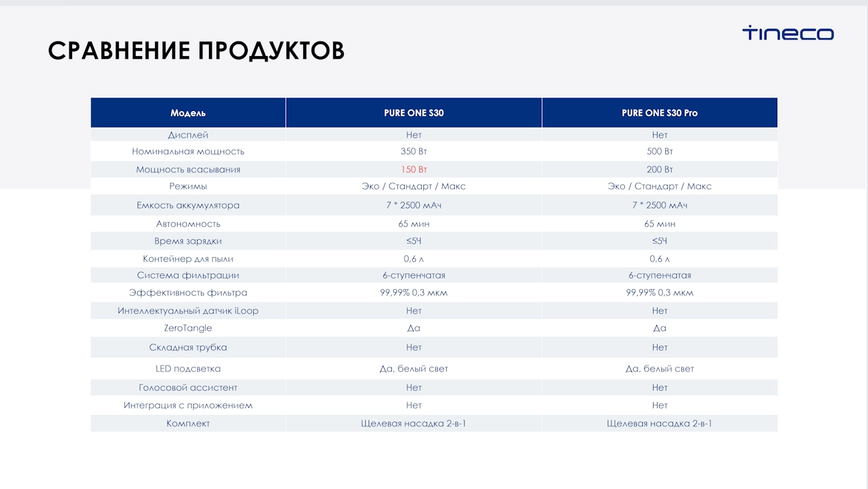Click the 'Складная трубка' row label

(188, 347)
